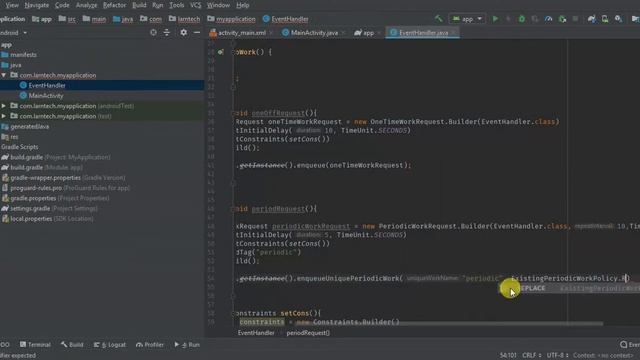Collapse com.lamtech.myapplication package node

(4, 75)
